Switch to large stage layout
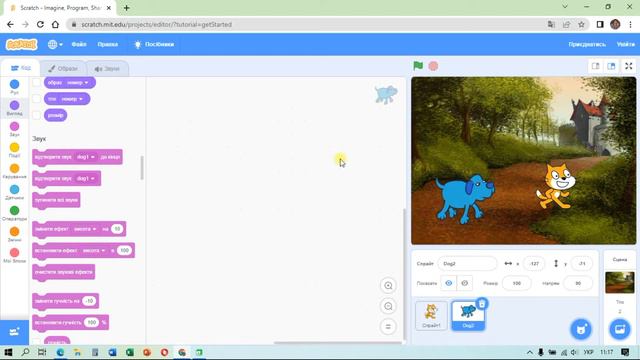The width and height of the screenshot is (640, 360). point(611,66)
